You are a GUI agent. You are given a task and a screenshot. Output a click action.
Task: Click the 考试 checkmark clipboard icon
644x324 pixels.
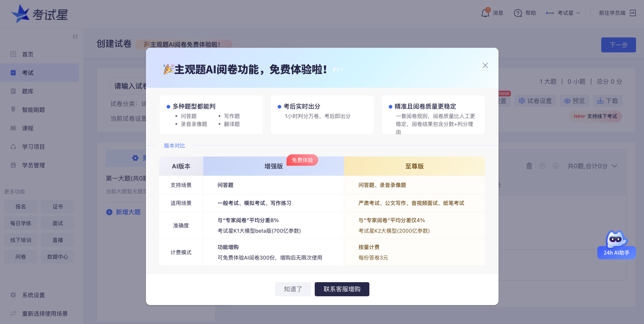13,72
